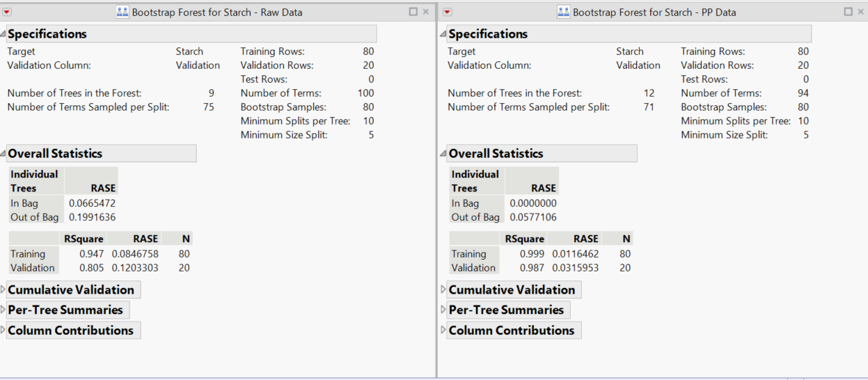868x380 pixels.
Task: Click Individual Trees header in PP Data window
Action: point(475,181)
